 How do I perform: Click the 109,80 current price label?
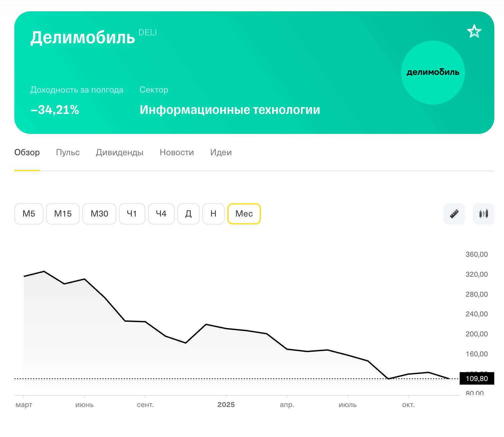point(477,379)
